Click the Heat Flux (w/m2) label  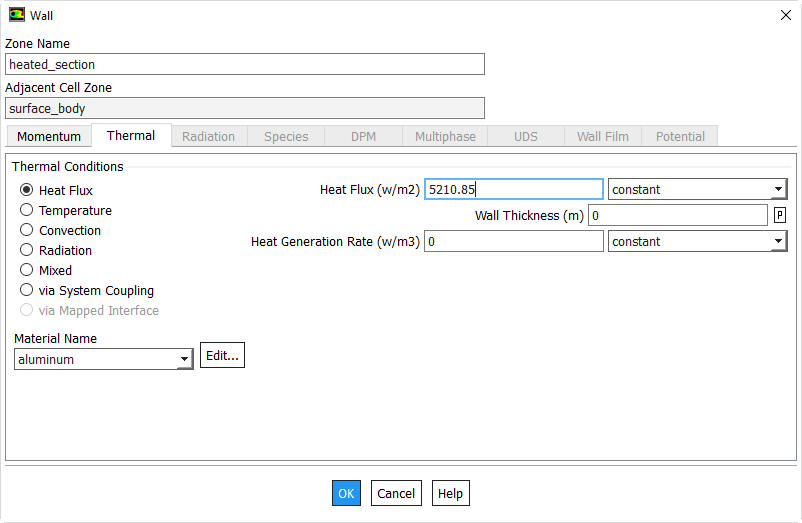[x=370, y=190]
